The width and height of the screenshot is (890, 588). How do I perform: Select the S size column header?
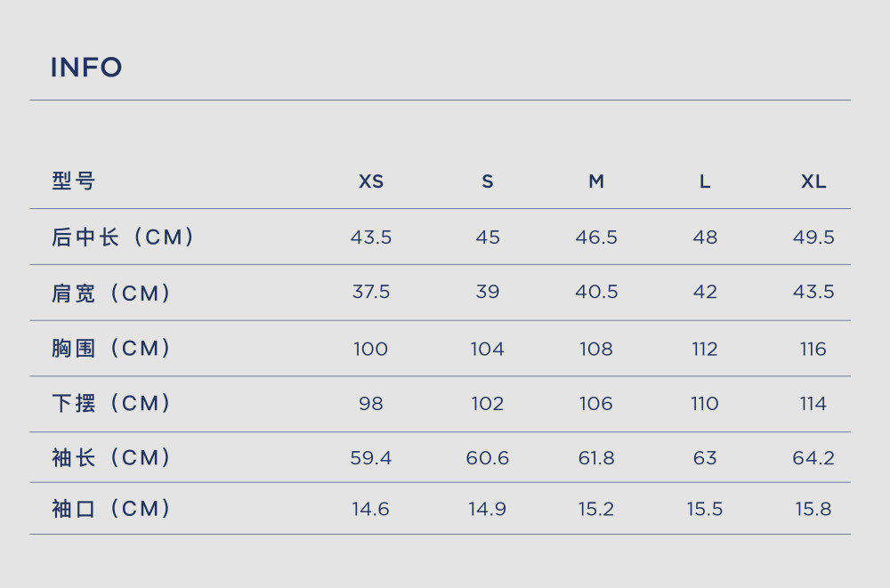488,181
